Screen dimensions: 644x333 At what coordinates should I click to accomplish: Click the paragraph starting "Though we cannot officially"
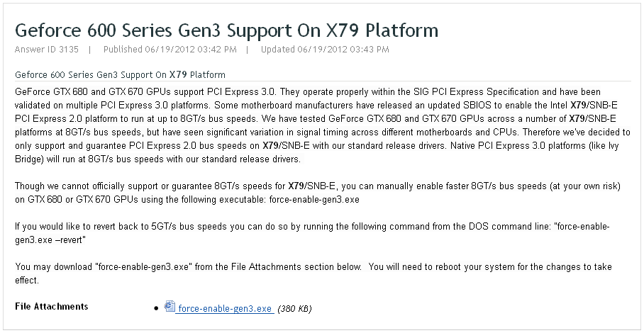tap(318, 193)
